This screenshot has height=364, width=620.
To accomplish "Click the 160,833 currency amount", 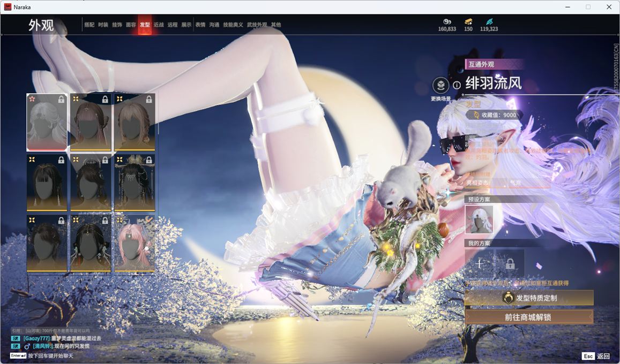I will coord(447,29).
